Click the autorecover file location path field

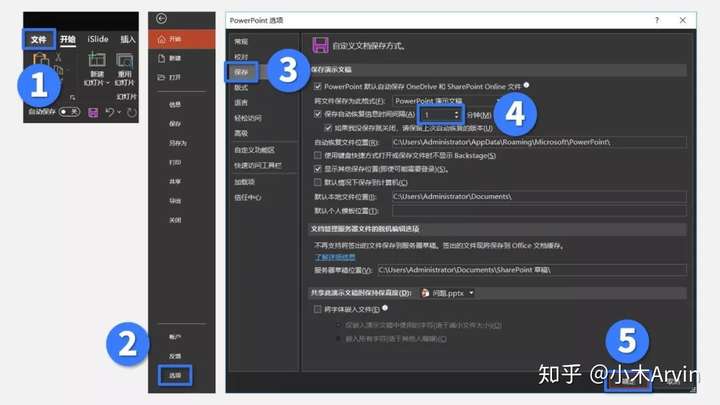pyautogui.click(x=540, y=142)
